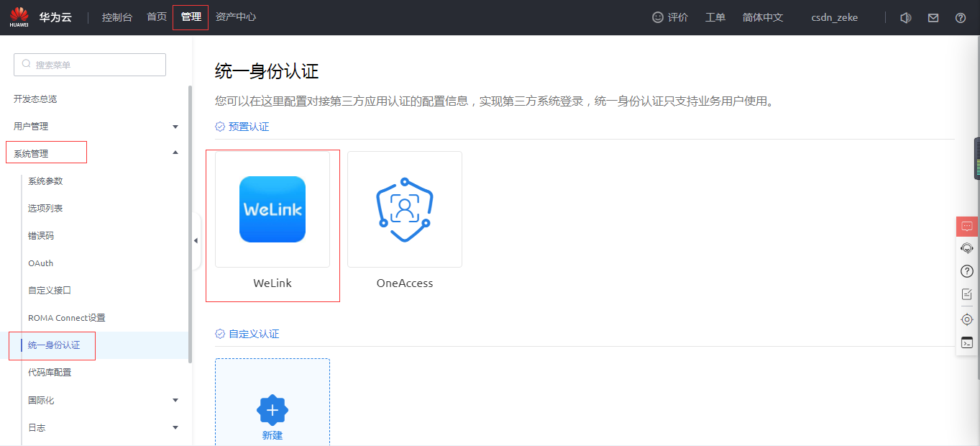Screen dimensions: 980x446
Task: Select the 管理 tab
Action: [x=191, y=17]
